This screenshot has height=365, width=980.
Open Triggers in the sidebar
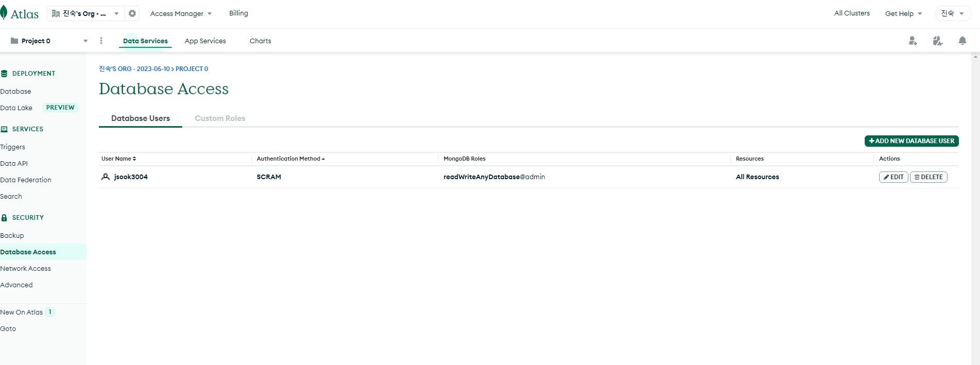click(12, 147)
